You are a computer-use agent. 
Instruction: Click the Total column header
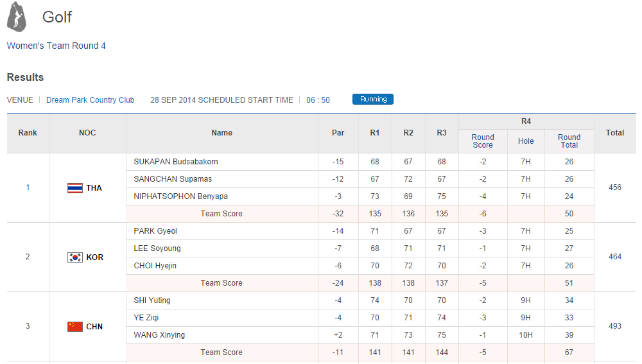pyautogui.click(x=614, y=133)
